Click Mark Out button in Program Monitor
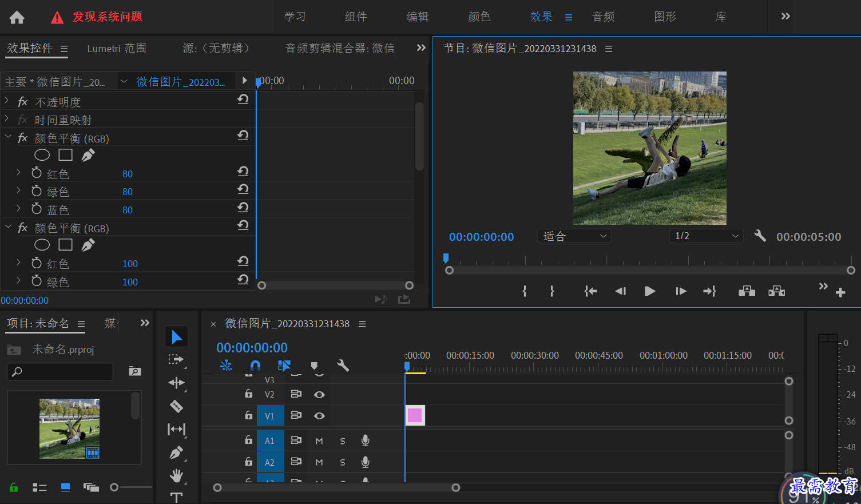The image size is (861, 504). click(551, 291)
